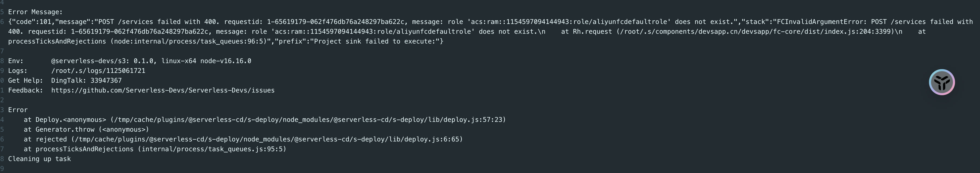This screenshot has width=980, height=173.
Task: Click the floating round assistant logo icon
Action: (942, 82)
